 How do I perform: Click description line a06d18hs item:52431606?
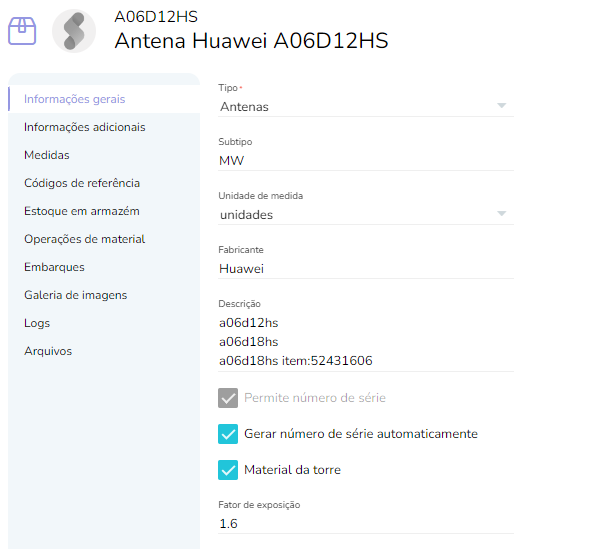296,361
